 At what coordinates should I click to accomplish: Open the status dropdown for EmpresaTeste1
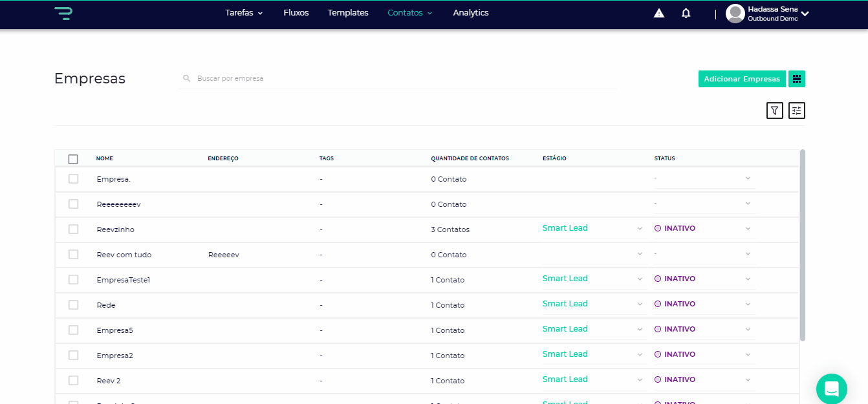(x=748, y=279)
